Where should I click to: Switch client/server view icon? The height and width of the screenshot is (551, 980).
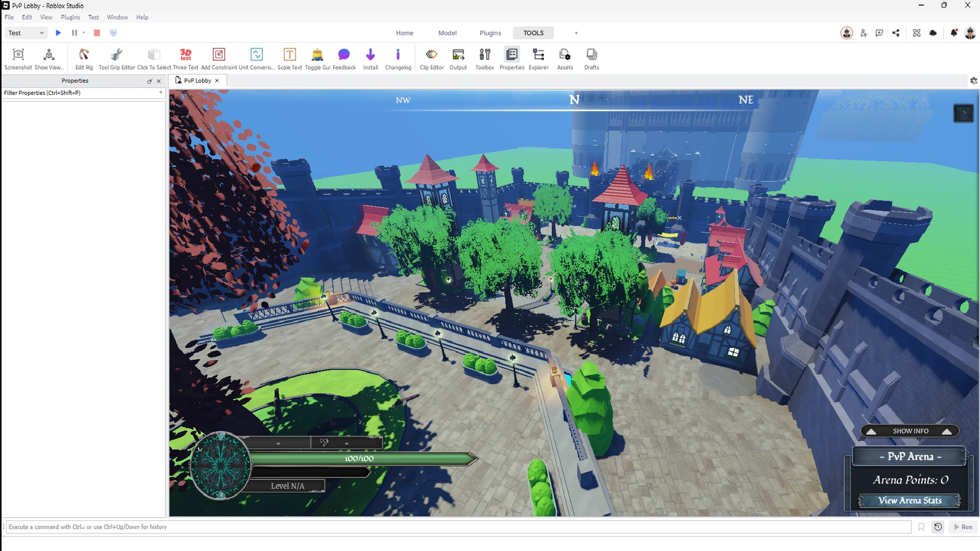pyautogui.click(x=113, y=33)
